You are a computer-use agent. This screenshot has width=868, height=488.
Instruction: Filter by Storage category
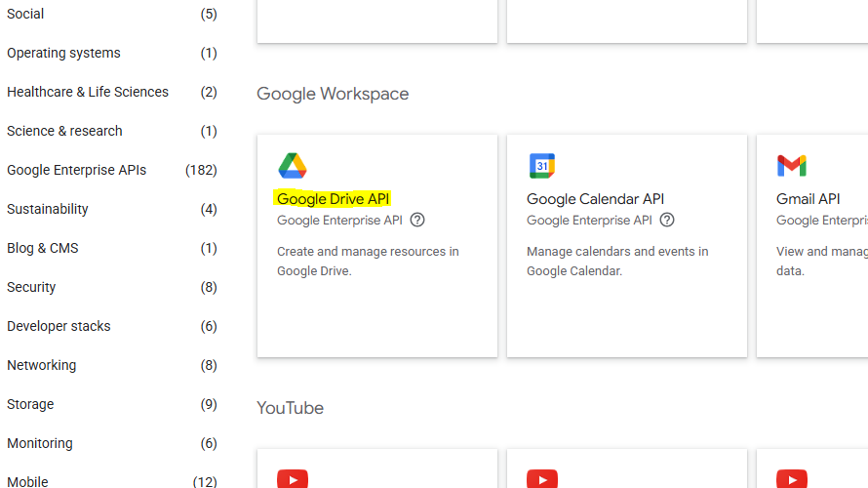30,404
